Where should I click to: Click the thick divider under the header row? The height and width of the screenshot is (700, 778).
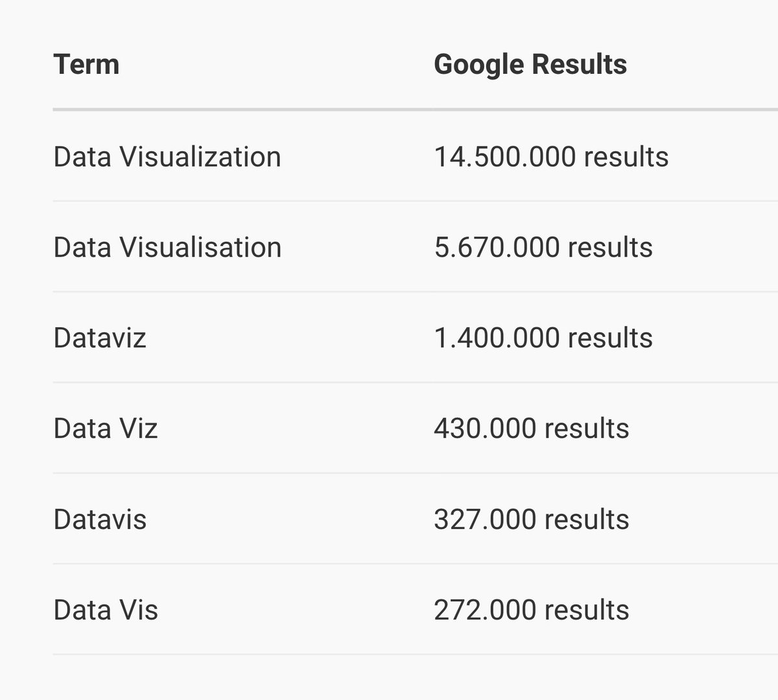coord(415,110)
